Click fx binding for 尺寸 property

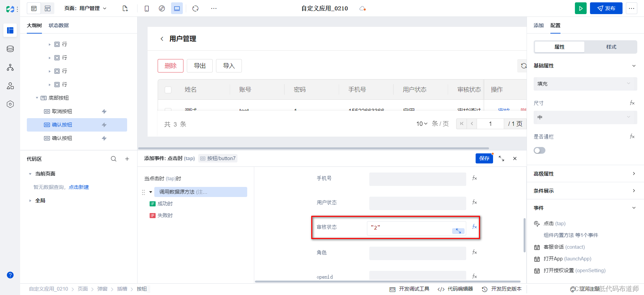[632, 103]
